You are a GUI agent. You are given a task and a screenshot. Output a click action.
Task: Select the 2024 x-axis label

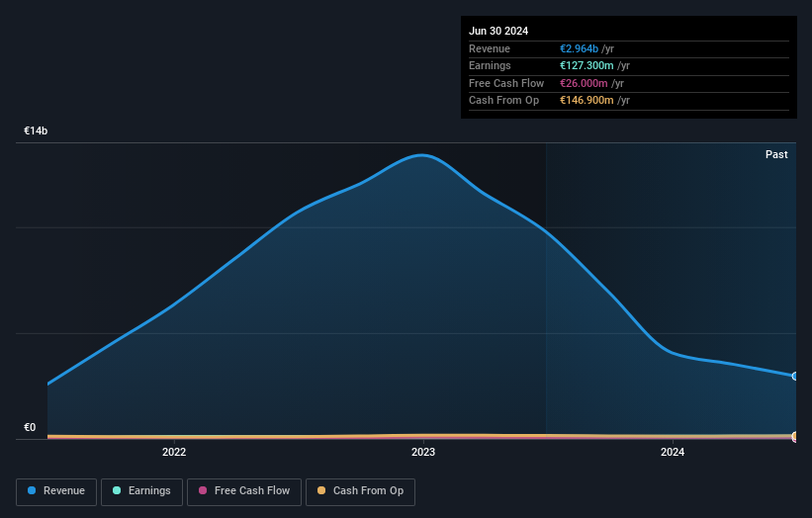click(x=673, y=452)
